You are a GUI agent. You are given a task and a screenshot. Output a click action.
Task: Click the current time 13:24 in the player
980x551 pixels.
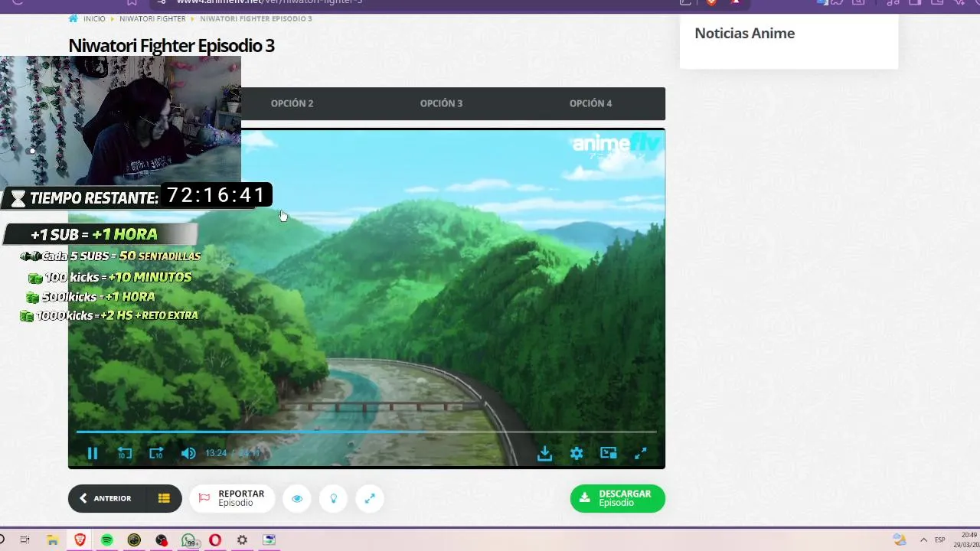[216, 453]
